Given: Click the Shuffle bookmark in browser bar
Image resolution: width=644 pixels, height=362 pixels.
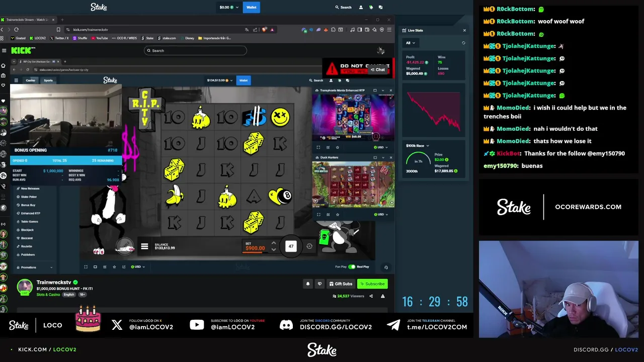Looking at the screenshot, I should pos(80,38).
